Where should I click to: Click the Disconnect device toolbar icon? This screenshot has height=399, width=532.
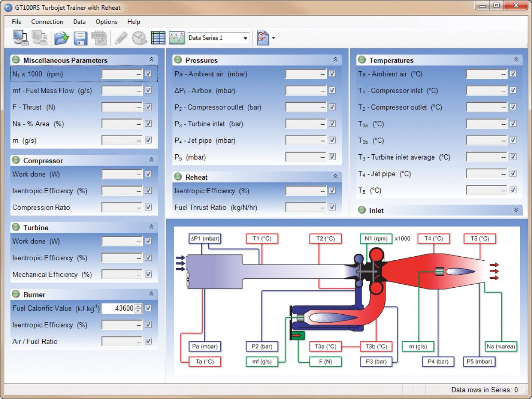[x=40, y=38]
